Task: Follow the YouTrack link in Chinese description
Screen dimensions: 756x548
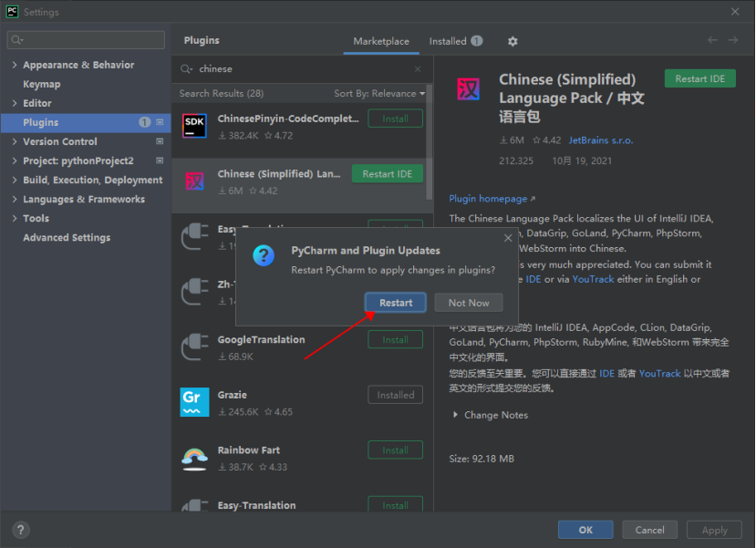Action: coord(659,374)
